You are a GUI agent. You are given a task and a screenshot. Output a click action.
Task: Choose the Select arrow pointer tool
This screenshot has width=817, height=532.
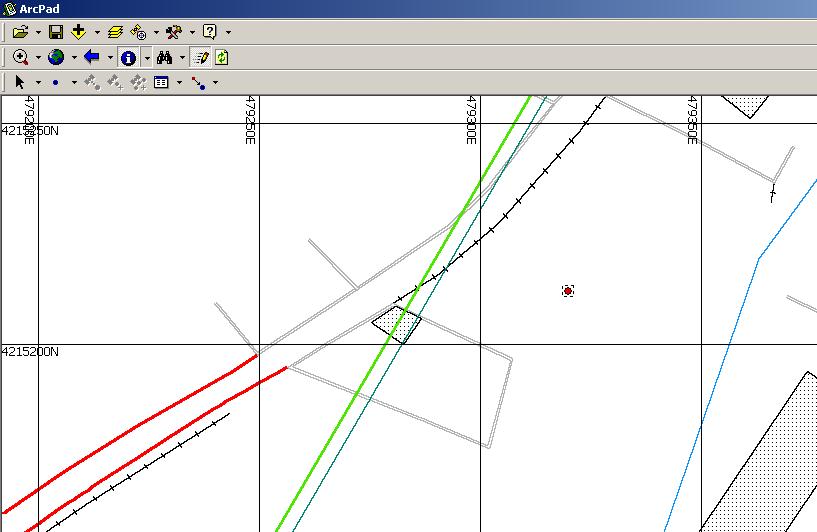tap(20, 82)
